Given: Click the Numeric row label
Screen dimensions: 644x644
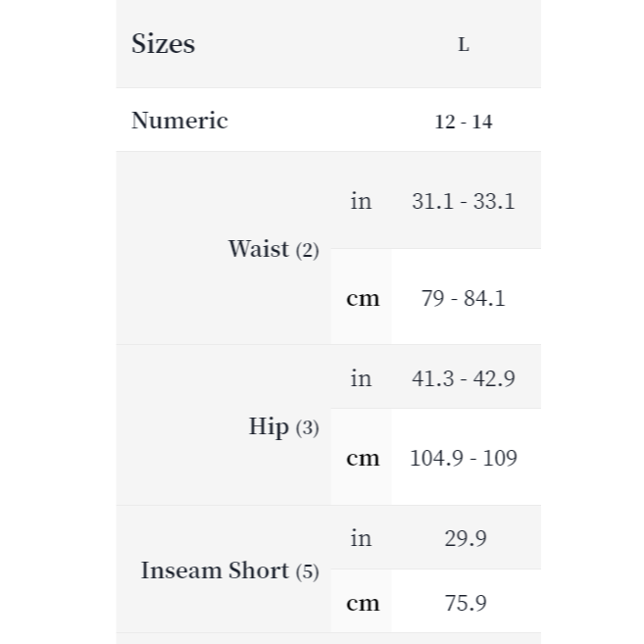Looking at the screenshot, I should [179, 121].
